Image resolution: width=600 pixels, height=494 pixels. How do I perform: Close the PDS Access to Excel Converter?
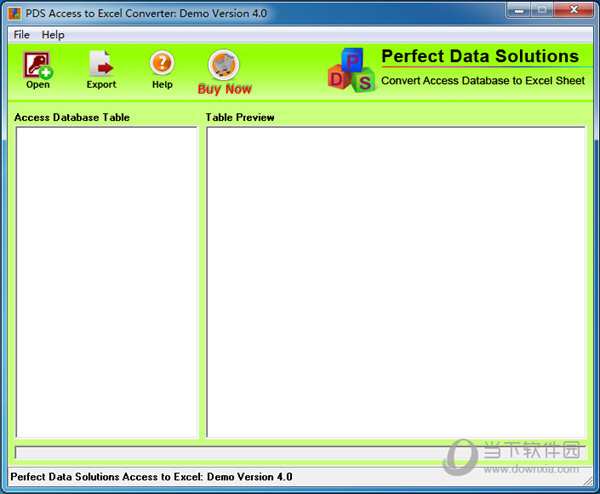pyautogui.click(x=573, y=10)
